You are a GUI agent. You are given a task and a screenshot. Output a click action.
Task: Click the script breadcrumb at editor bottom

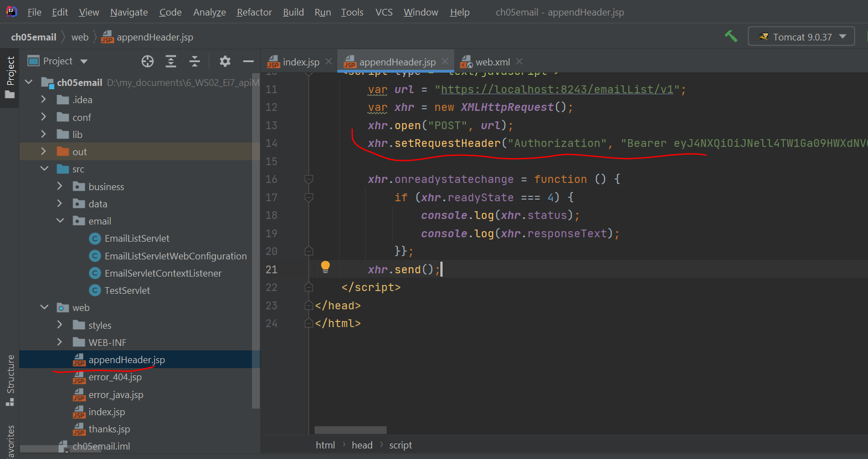[x=400, y=445]
